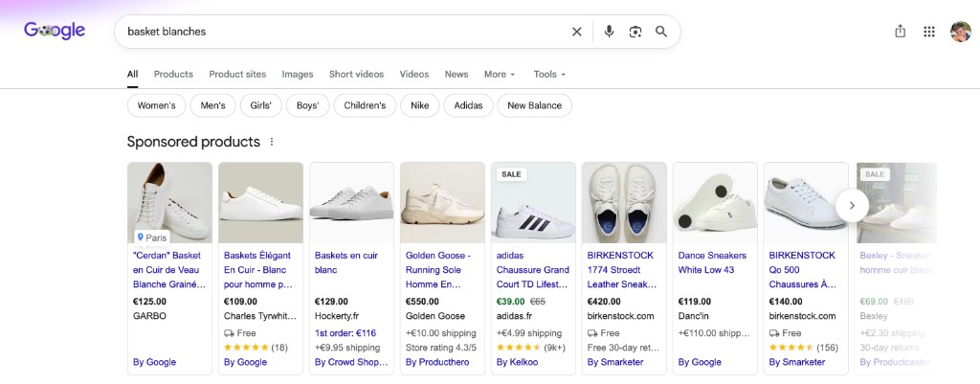Image resolution: width=980 pixels, height=384 pixels.
Task: Open the Birkenstock Qo 500 shoe image
Action: pyautogui.click(x=806, y=203)
